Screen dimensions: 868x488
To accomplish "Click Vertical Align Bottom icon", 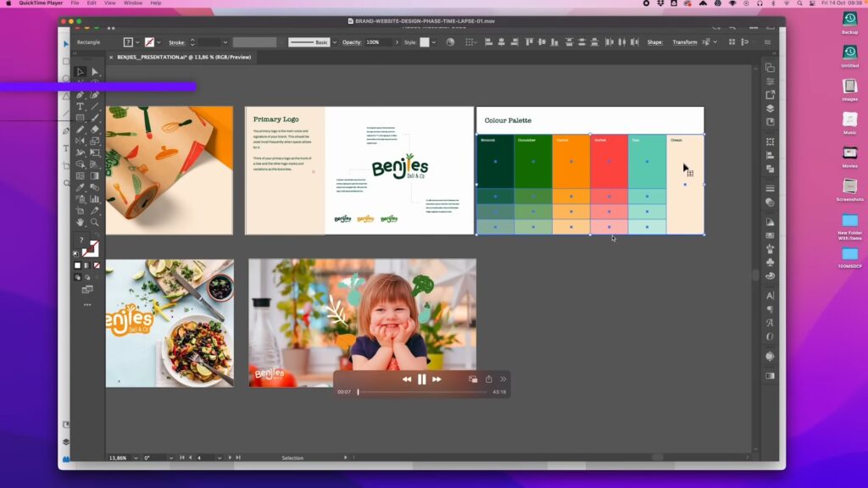I will point(554,42).
